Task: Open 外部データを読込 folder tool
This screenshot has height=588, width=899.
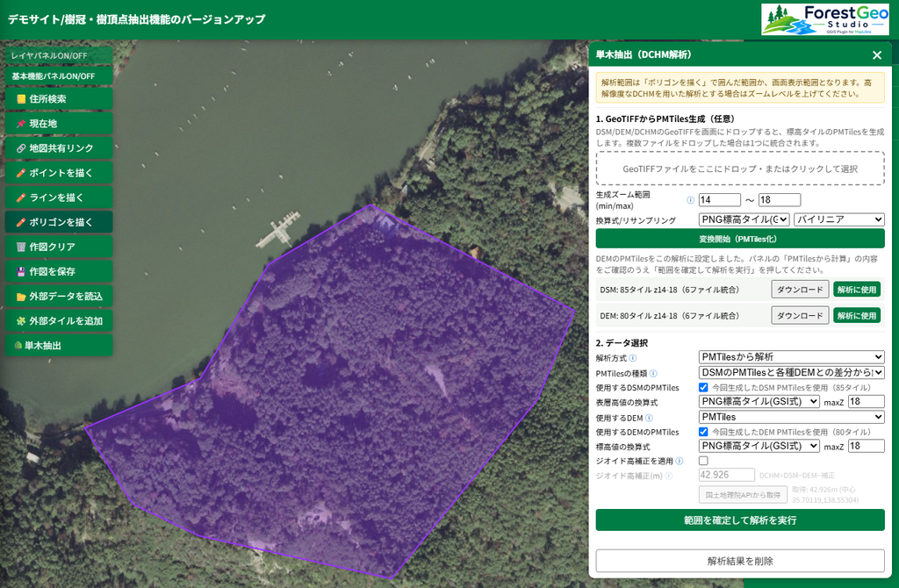Action: (x=59, y=296)
